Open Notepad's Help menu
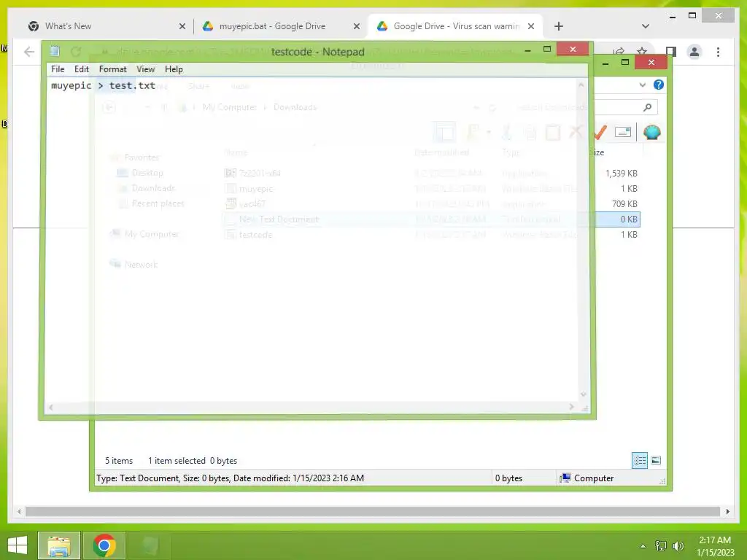Screen dimensions: 747x560 tap(174, 69)
